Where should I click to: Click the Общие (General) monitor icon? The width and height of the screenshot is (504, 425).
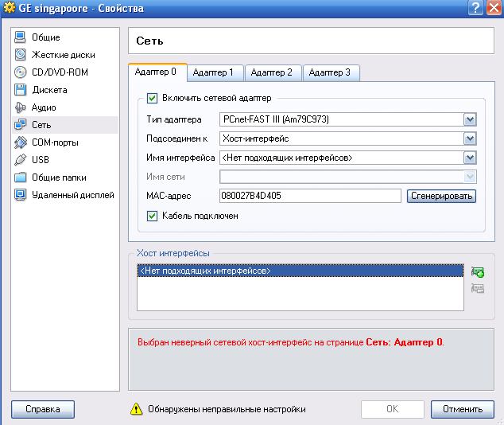[21, 37]
